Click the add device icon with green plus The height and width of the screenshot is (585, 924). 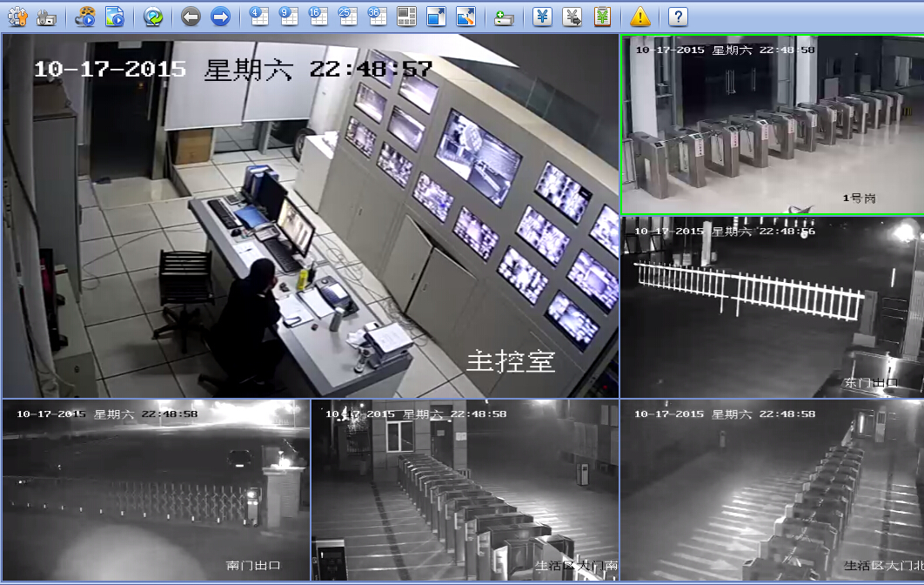[504, 16]
